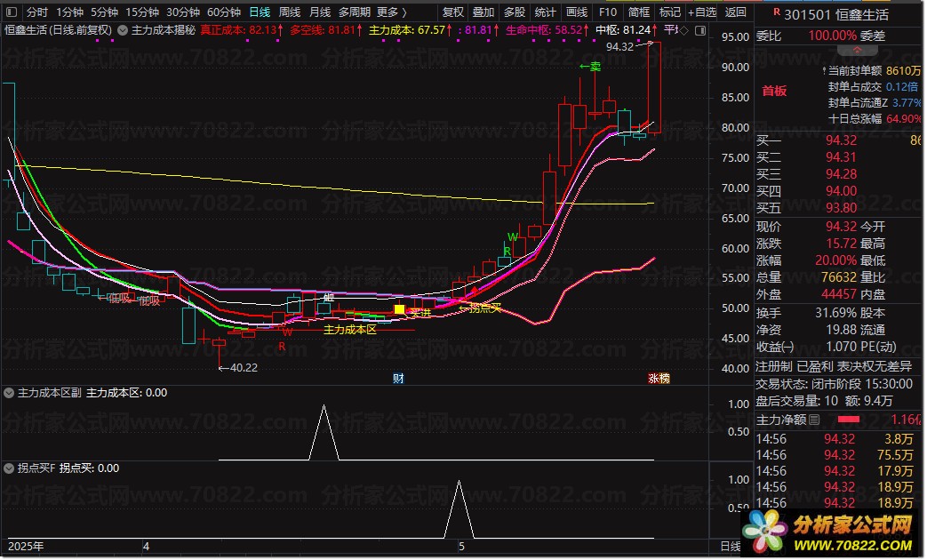927x560 pixels.
Task: Toggle the 简框 simple frame mode
Action: [638, 12]
